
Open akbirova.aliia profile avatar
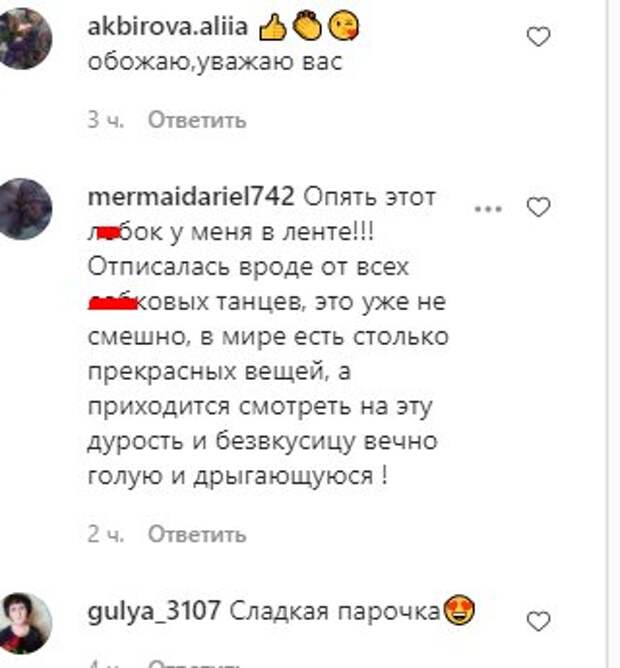(24, 38)
